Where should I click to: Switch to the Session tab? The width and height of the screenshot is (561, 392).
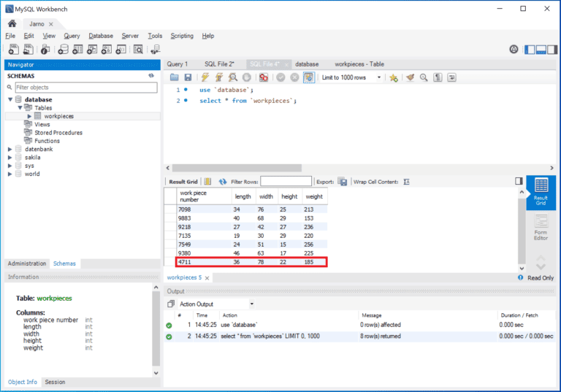55,382
